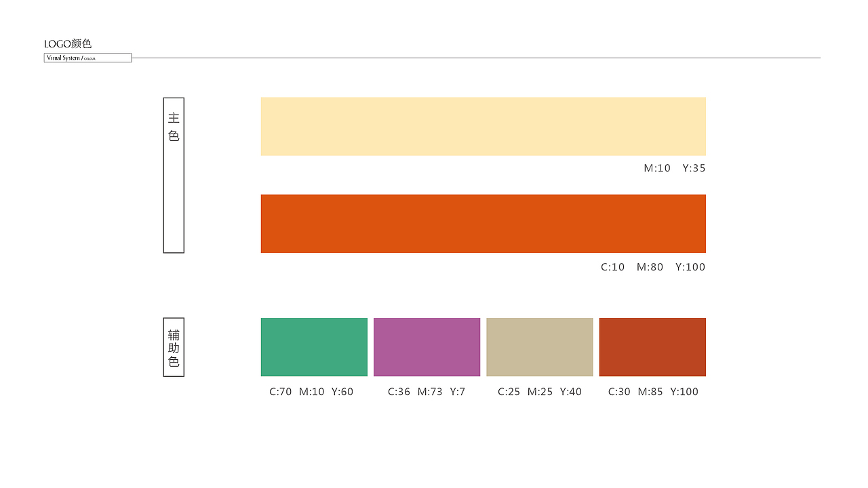Viewport: 868px width, 488px height.
Task: Select the C:70 value below green swatch
Action: [280, 392]
